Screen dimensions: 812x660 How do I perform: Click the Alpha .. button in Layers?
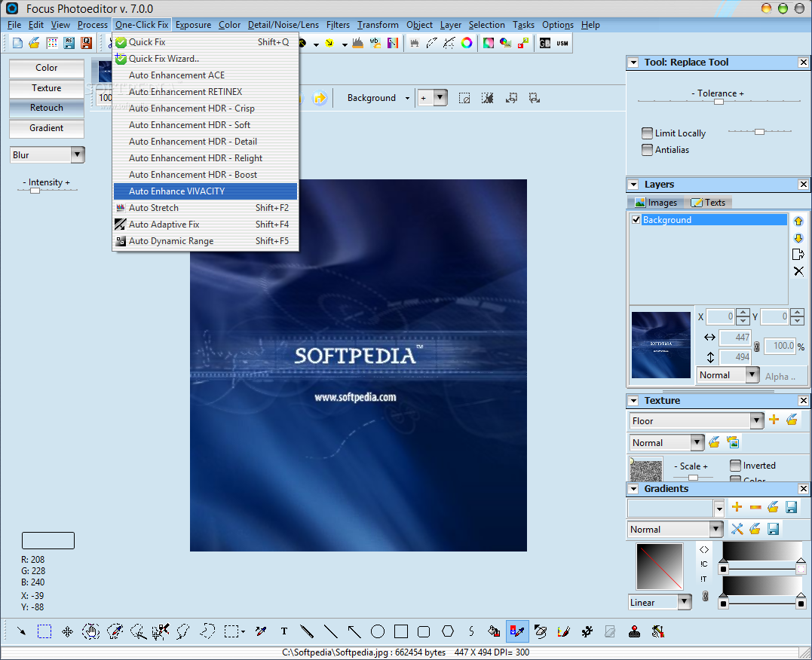point(780,376)
